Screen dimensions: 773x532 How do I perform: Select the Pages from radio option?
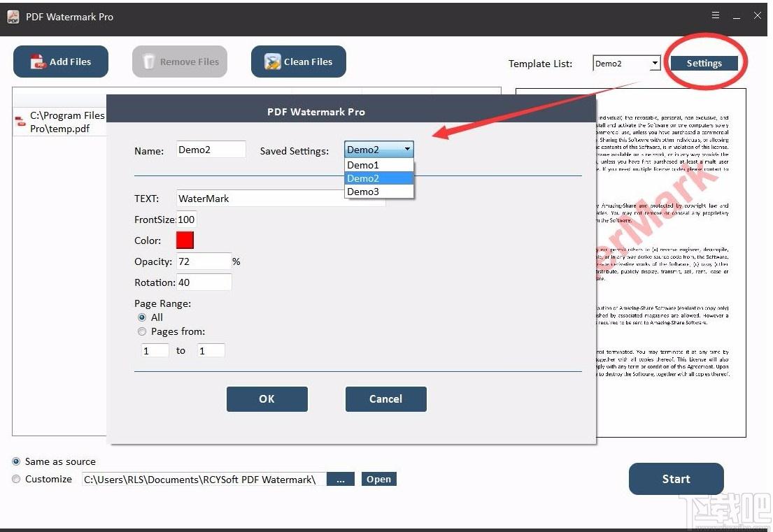pyautogui.click(x=142, y=331)
